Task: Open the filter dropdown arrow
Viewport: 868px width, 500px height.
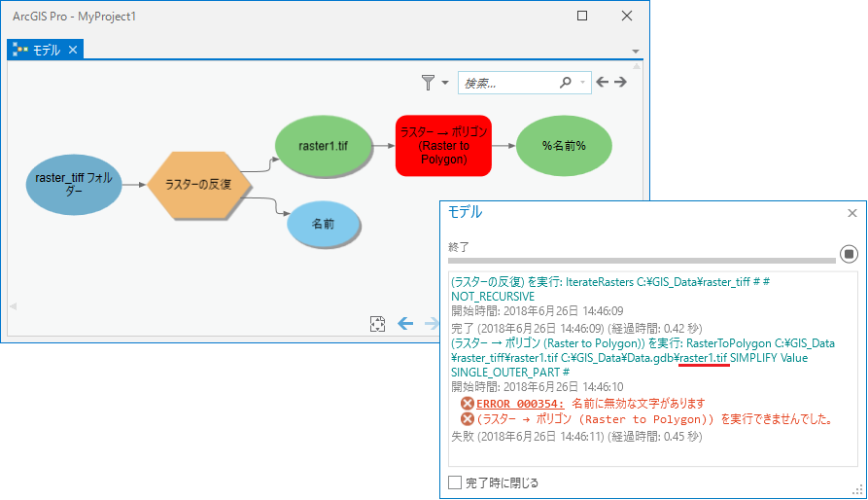Action: tap(445, 83)
